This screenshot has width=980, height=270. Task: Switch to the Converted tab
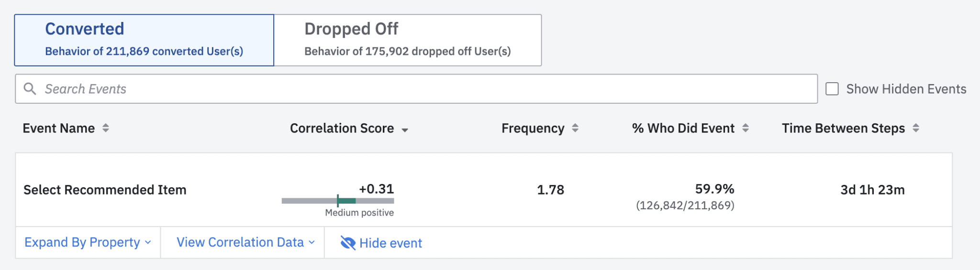point(144,40)
